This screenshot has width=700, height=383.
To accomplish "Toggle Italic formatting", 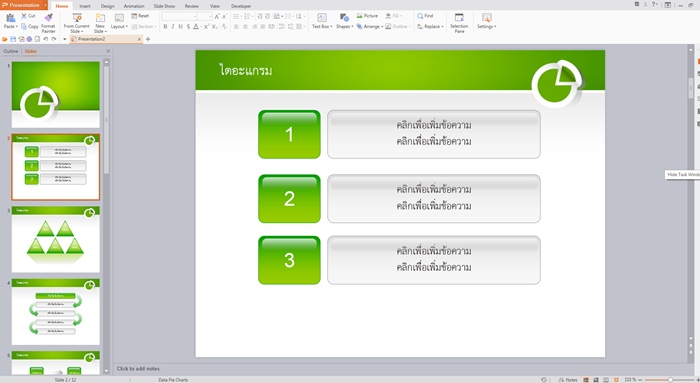I will (173, 27).
